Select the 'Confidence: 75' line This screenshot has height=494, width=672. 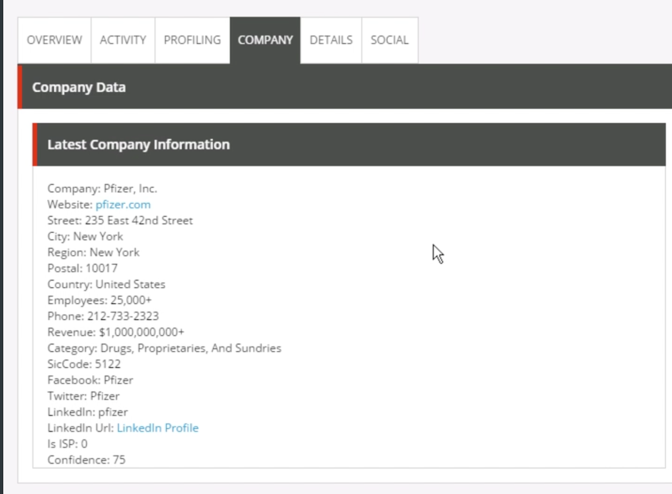point(86,460)
